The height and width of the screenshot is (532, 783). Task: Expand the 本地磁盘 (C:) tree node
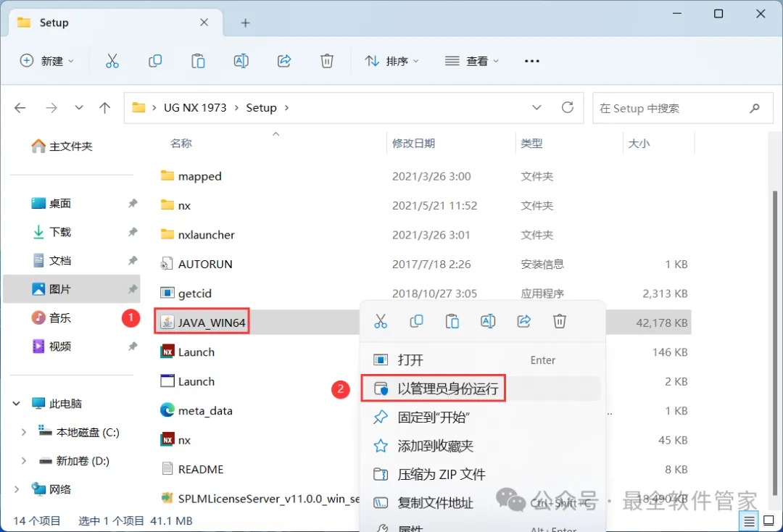(x=23, y=432)
